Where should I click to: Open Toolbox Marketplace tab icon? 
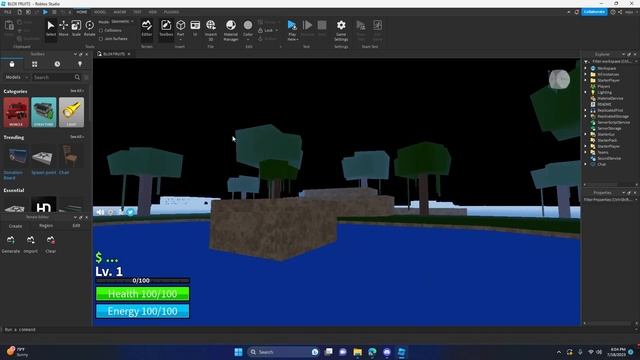coord(12,64)
